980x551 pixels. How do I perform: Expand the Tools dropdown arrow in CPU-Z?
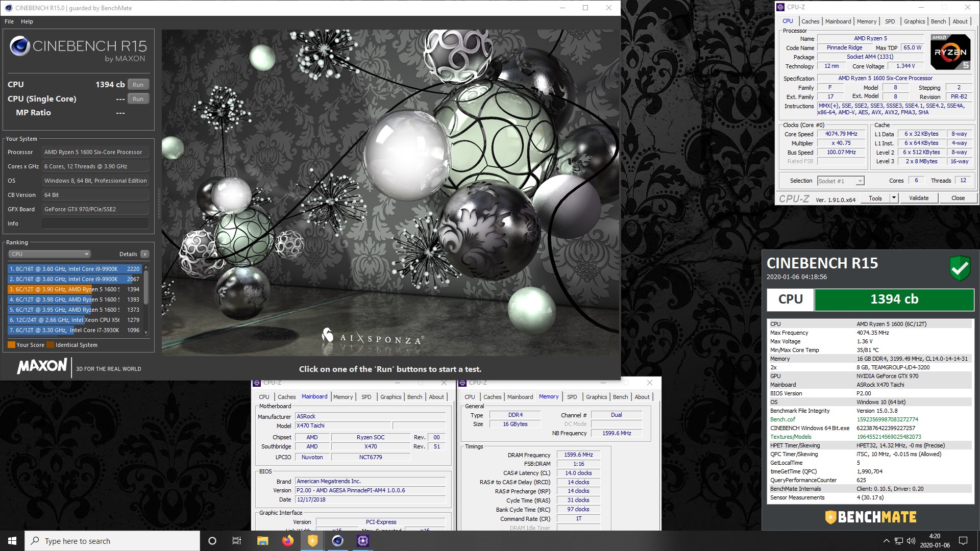coord(894,198)
